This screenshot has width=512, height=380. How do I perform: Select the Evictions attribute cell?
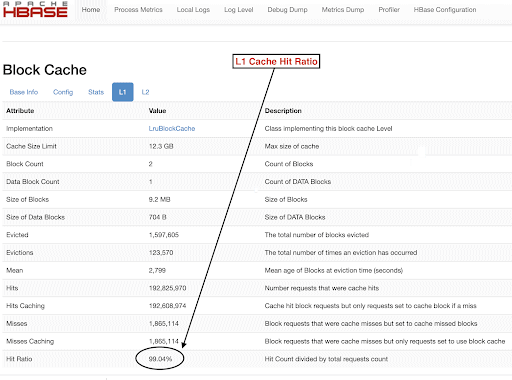pos(20,252)
